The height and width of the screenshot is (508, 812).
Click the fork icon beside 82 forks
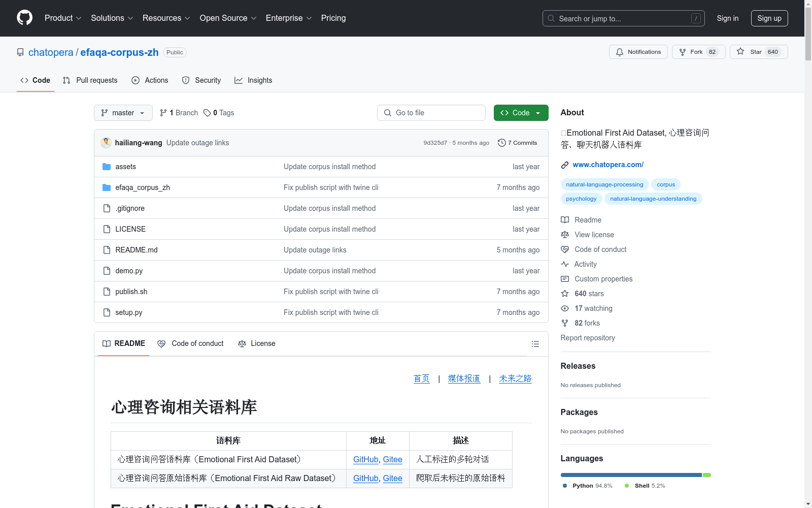[x=565, y=323]
